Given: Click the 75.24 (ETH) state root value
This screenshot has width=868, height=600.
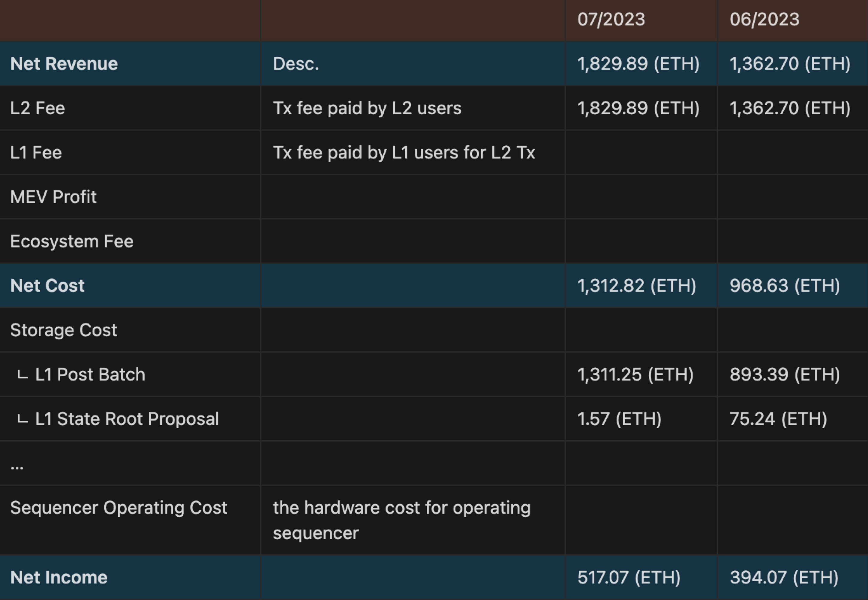Looking at the screenshot, I should pos(778,419).
